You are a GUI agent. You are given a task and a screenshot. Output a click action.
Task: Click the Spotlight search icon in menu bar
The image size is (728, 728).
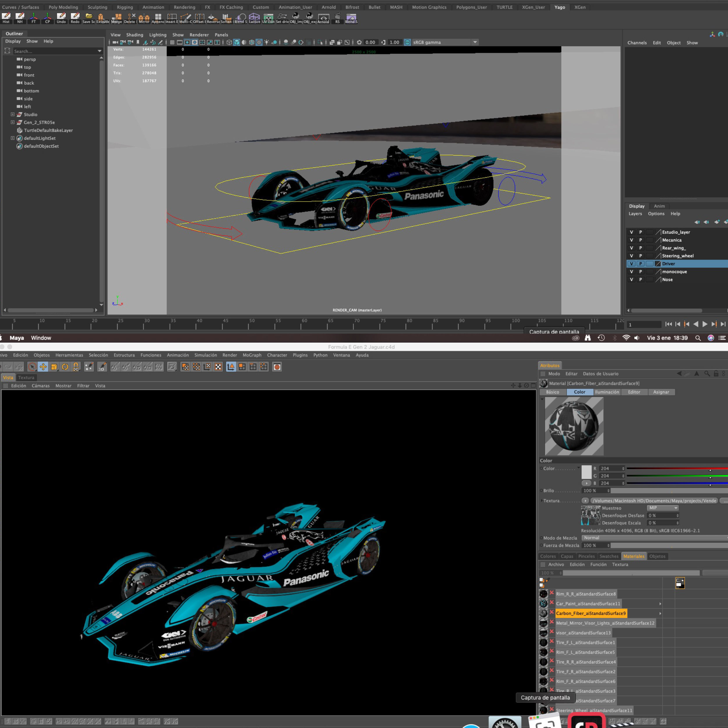[698, 338]
